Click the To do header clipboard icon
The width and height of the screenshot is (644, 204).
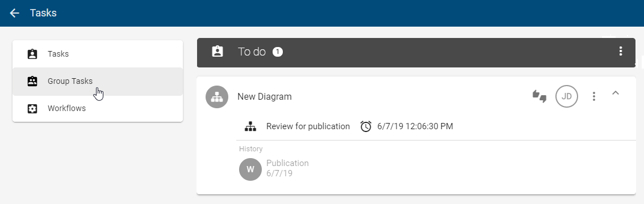[218, 52]
